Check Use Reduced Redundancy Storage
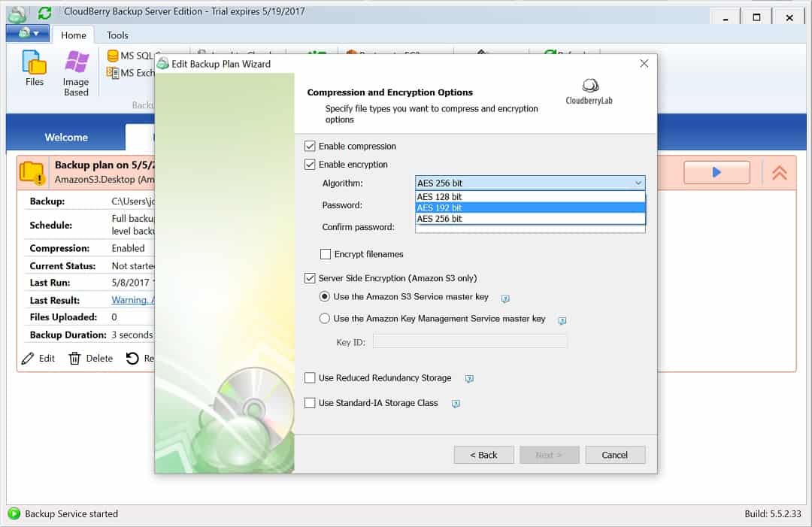This screenshot has height=527, width=812. coord(310,378)
